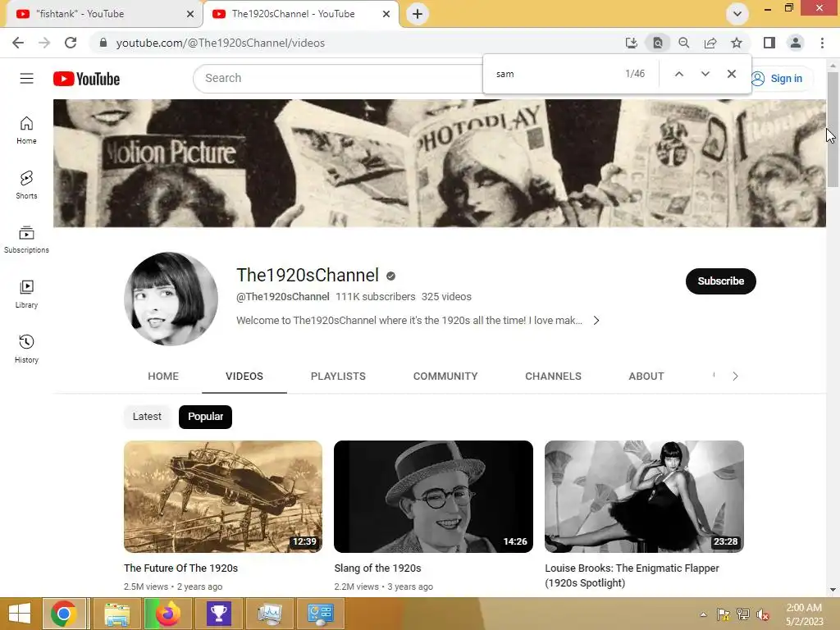Screen dimensions: 840x630
Task: Click the install app icon in address bar
Action: pos(632,43)
